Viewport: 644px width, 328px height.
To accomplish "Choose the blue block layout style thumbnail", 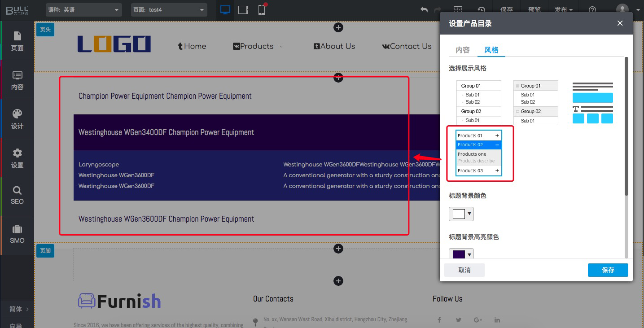I will tap(592, 103).
